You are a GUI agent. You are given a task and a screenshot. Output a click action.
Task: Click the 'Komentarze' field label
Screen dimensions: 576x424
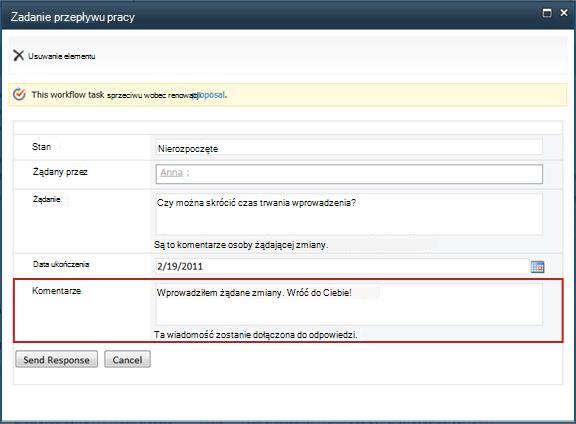click(x=57, y=291)
